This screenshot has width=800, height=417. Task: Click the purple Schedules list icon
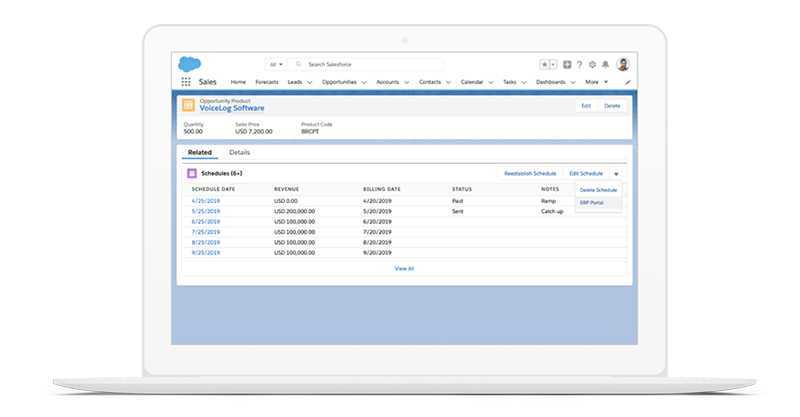[x=192, y=174]
